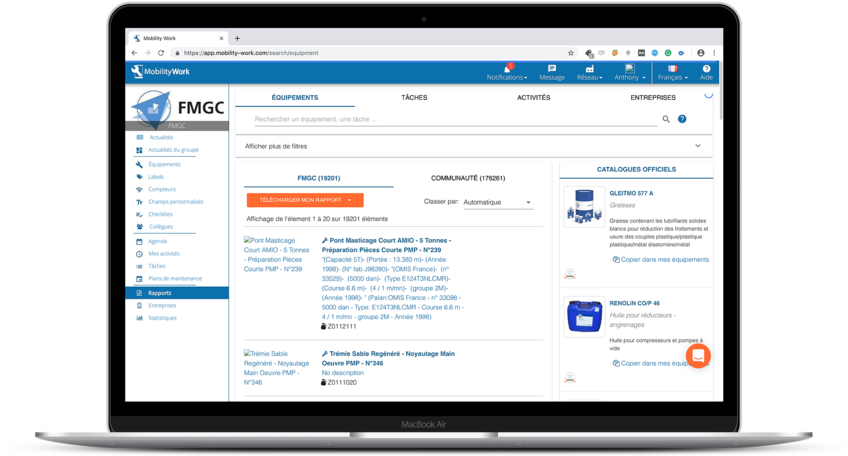Switch to the Activités tab
This screenshot has width=848, height=456.
533,97
